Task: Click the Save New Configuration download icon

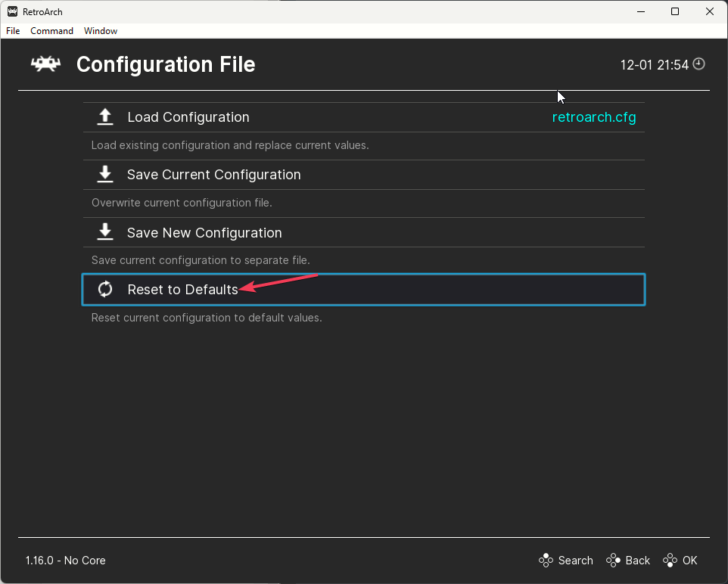Action: (105, 233)
